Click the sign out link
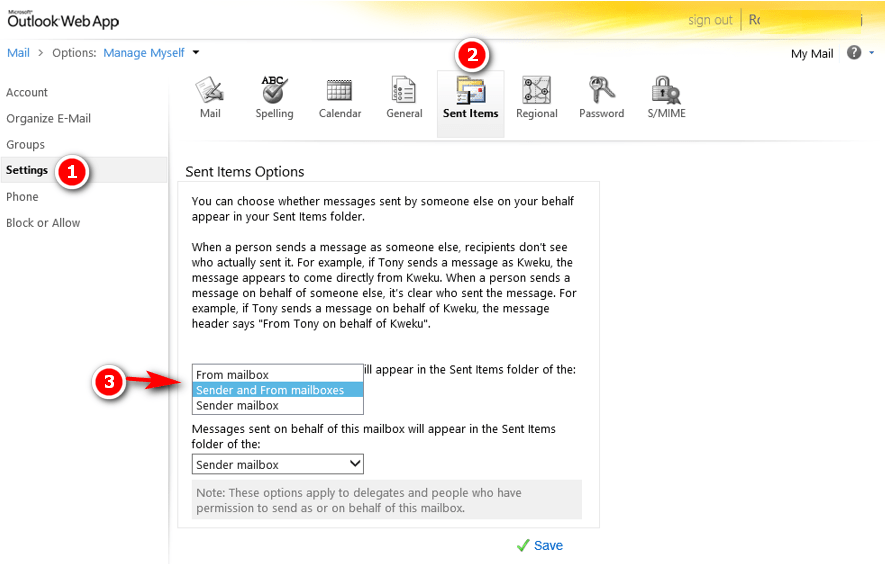This screenshot has height=564, width=885. tap(710, 20)
